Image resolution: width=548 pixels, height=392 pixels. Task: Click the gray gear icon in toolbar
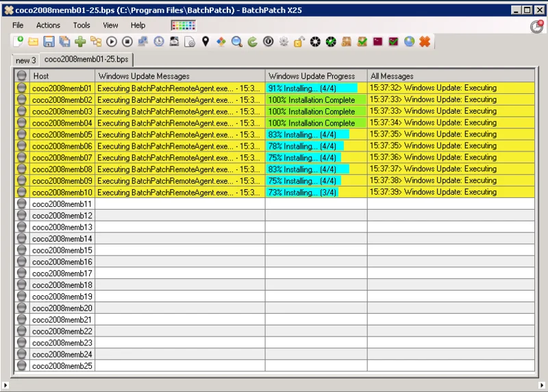tap(284, 42)
